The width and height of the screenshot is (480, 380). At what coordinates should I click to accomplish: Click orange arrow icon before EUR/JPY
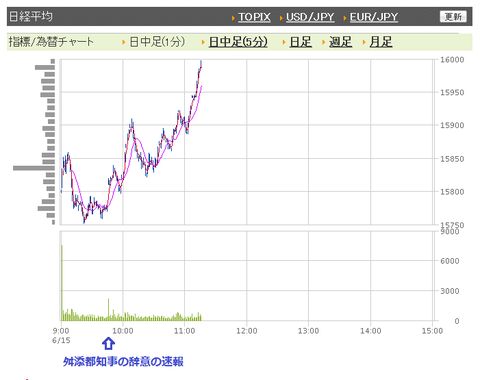click(345, 18)
